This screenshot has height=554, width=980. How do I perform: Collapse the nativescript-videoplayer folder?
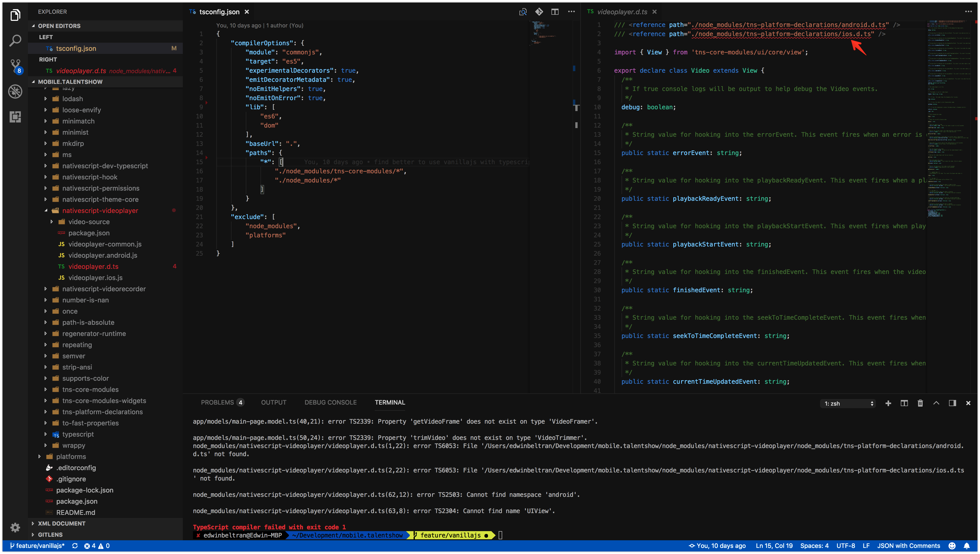pyautogui.click(x=46, y=210)
